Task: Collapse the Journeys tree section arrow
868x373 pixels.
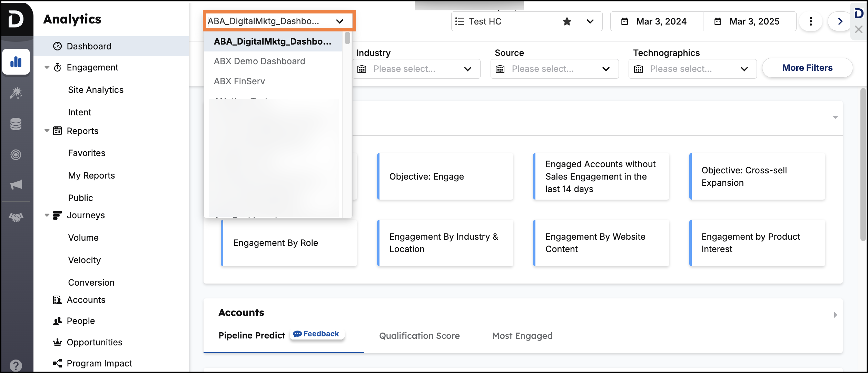Action: click(47, 215)
